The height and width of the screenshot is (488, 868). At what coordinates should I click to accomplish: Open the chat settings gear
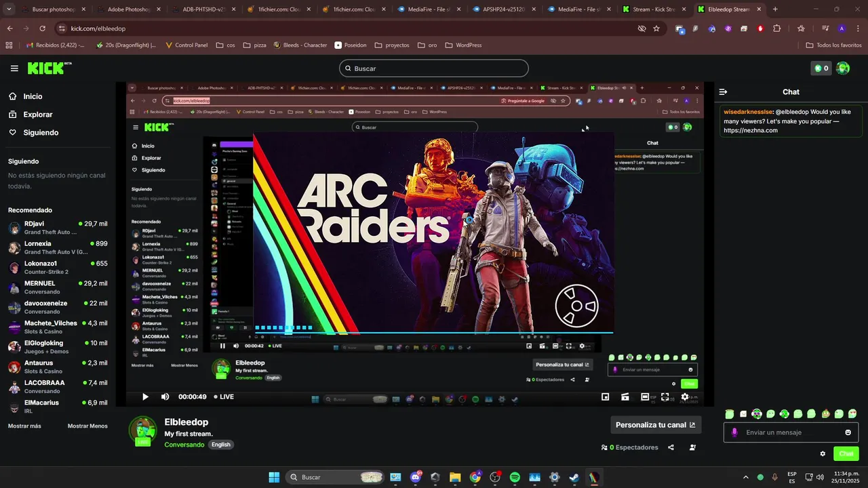[x=823, y=454]
